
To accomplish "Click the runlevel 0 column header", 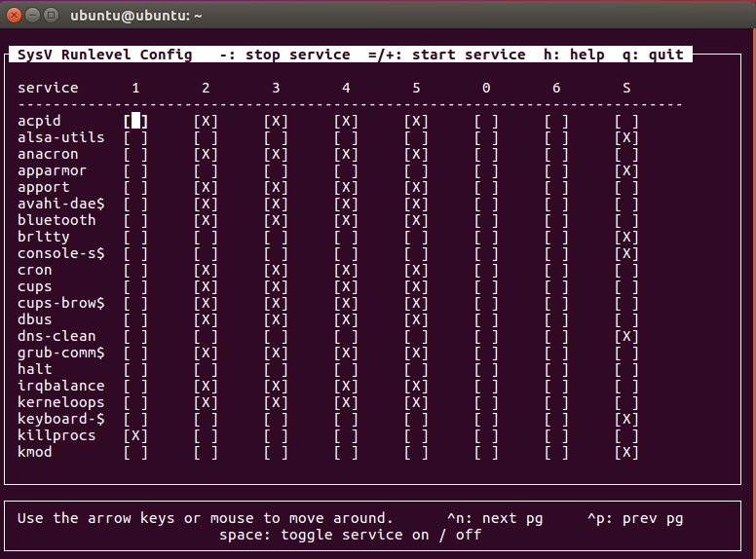I will click(486, 89).
